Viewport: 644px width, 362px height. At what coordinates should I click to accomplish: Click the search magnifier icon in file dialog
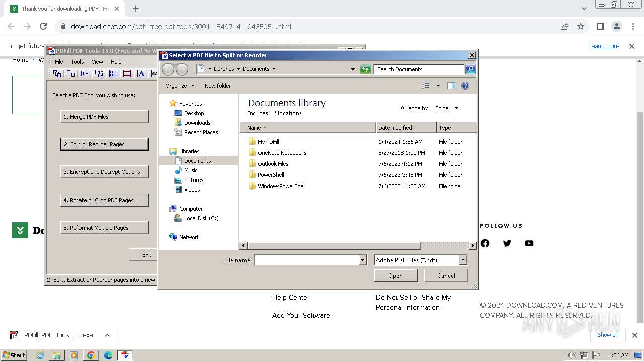[x=470, y=69]
